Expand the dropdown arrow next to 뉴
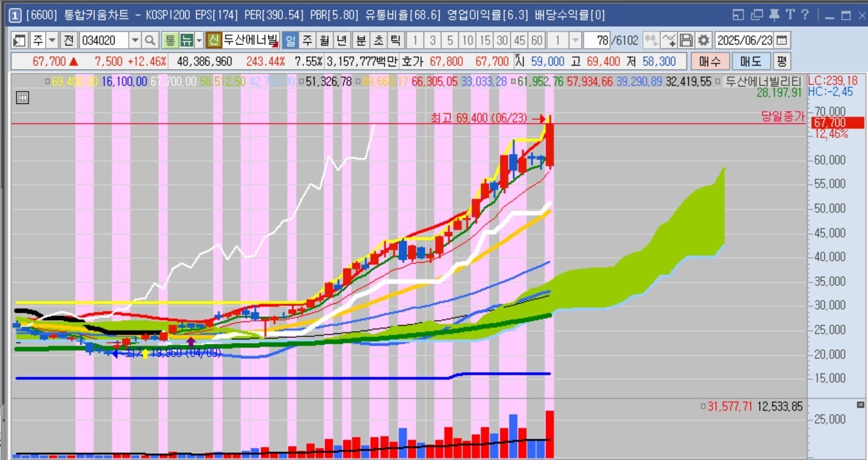Screen dimensions: 868x460 198,41
